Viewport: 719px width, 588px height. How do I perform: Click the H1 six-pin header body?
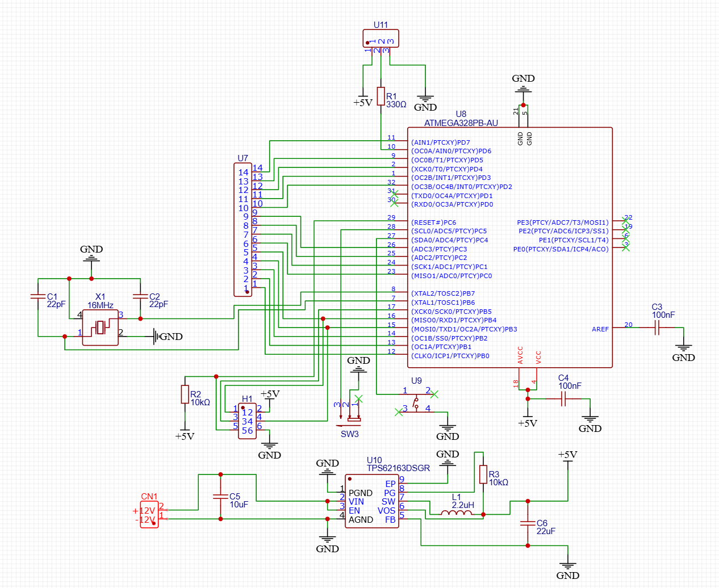click(x=247, y=421)
